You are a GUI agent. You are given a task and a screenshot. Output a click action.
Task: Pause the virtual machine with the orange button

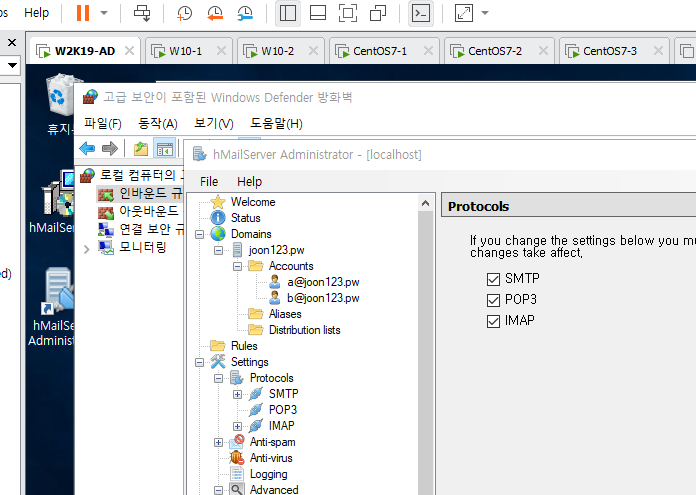pyautogui.click(x=83, y=13)
